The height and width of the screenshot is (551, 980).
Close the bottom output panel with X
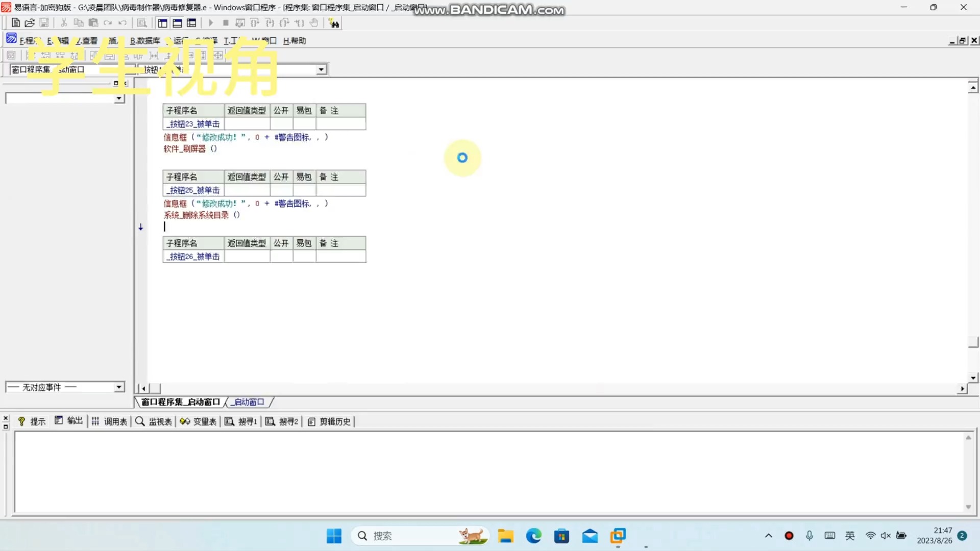pyautogui.click(x=6, y=418)
